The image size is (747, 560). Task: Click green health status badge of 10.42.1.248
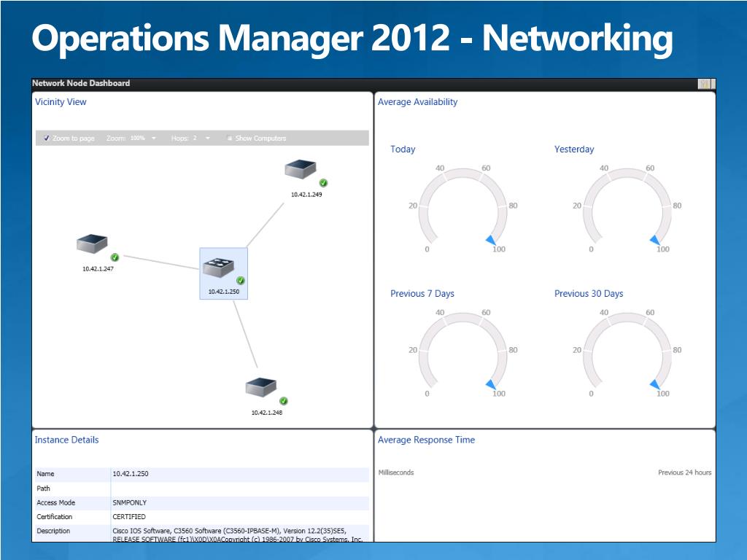click(x=284, y=401)
